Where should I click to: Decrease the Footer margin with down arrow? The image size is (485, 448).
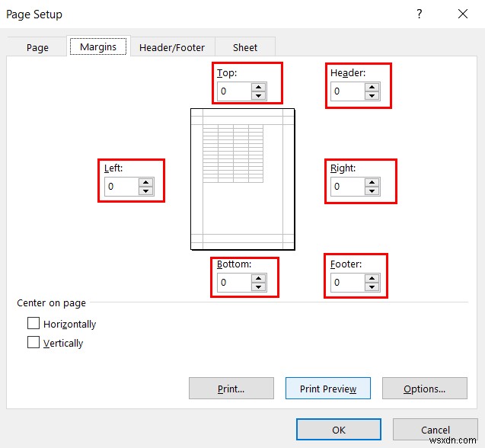coord(372,286)
